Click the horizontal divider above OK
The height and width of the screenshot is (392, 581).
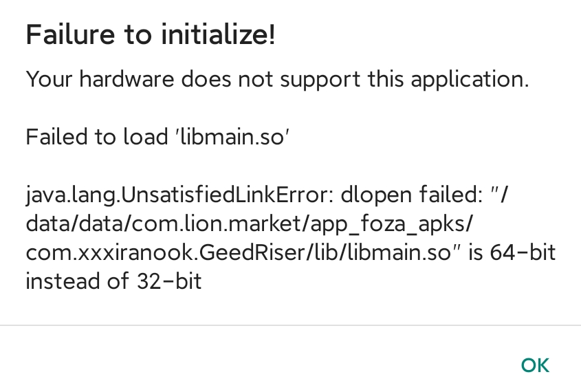290,325
